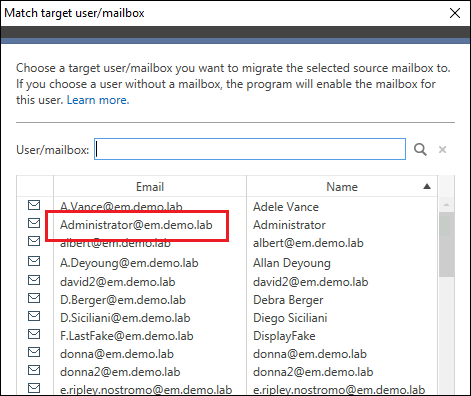Click the vertical scrollbar thumb

coord(447,244)
